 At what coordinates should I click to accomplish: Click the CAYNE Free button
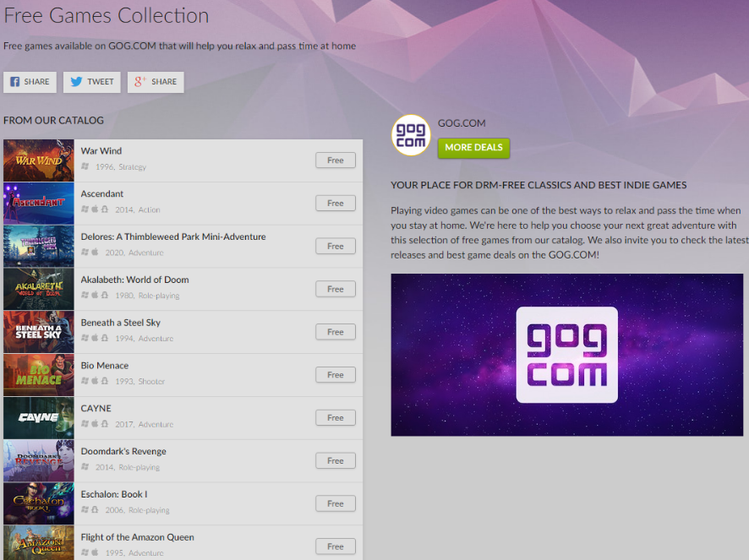[x=336, y=418]
